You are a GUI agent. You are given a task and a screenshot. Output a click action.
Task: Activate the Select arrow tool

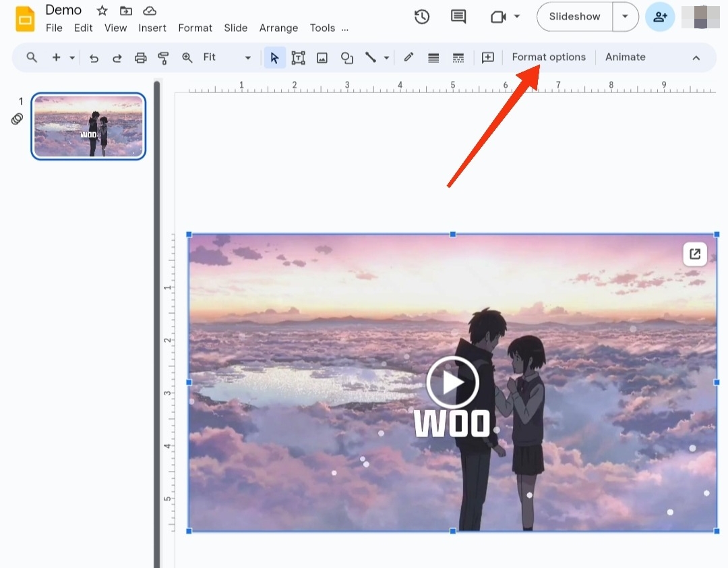(x=274, y=57)
